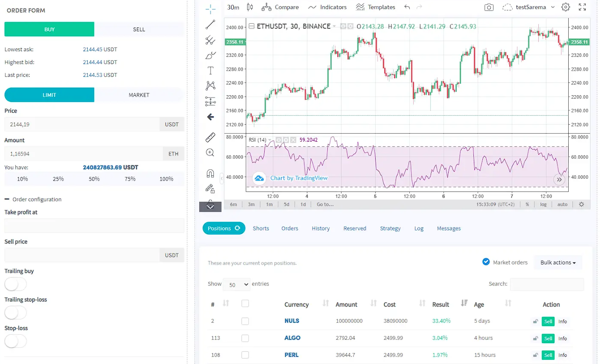Click the Take profit at input field
The width and height of the screenshot is (600, 364).
(x=94, y=226)
